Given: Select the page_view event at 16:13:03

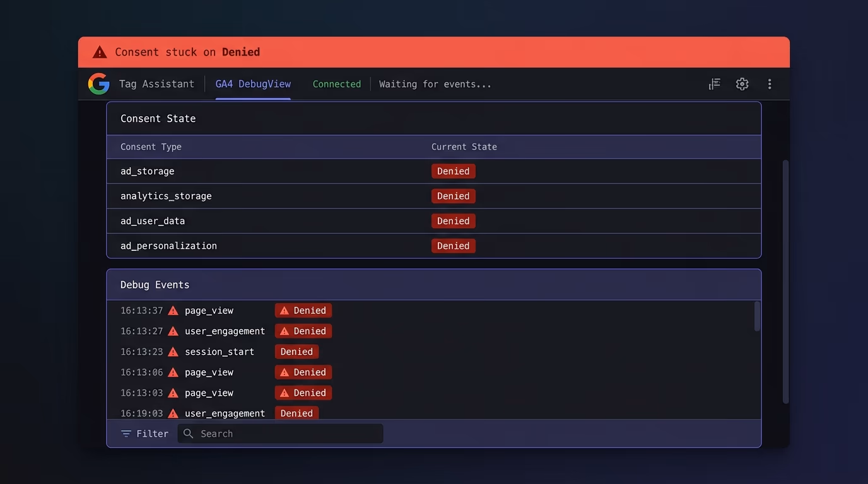Looking at the screenshot, I should (209, 393).
